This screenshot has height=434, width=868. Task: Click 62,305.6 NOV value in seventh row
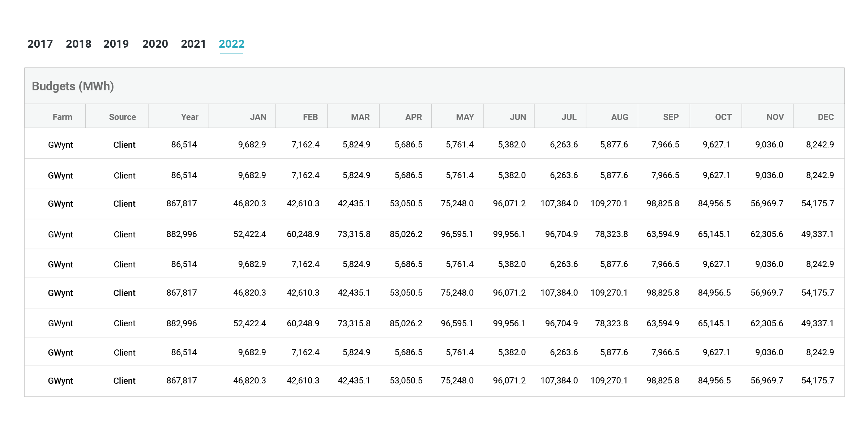pyautogui.click(x=767, y=323)
